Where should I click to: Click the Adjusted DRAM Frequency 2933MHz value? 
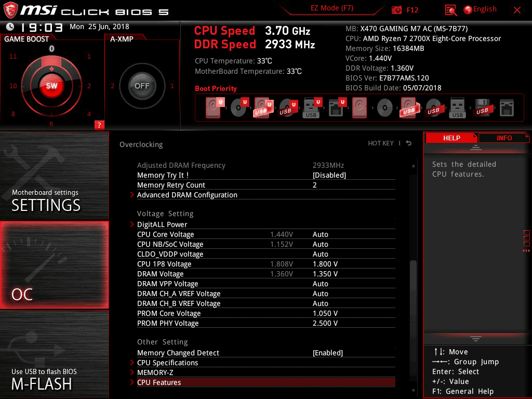pyautogui.click(x=328, y=165)
